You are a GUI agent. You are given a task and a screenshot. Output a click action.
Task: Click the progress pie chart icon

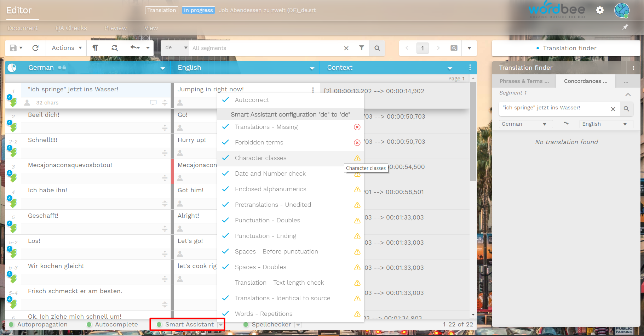click(12, 68)
